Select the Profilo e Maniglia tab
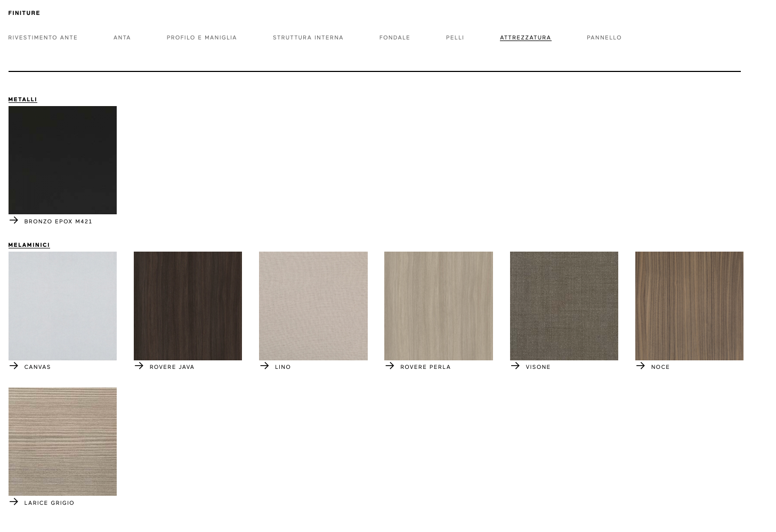The width and height of the screenshot is (776, 532). tap(201, 38)
